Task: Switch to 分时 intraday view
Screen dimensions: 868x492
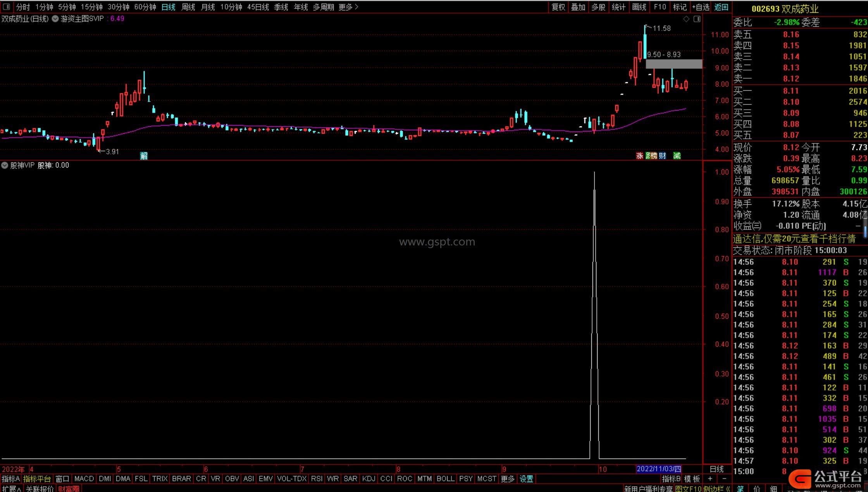Action: point(23,7)
